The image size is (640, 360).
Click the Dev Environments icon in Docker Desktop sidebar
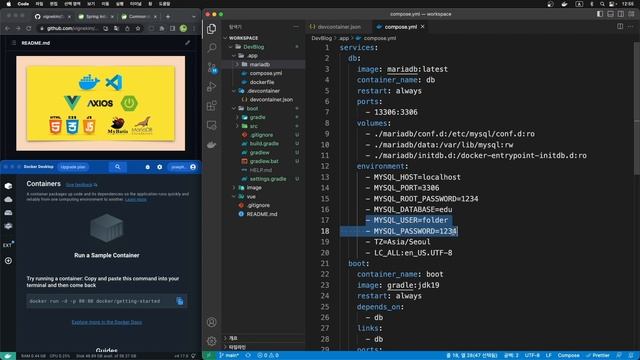pyautogui.click(x=8, y=226)
